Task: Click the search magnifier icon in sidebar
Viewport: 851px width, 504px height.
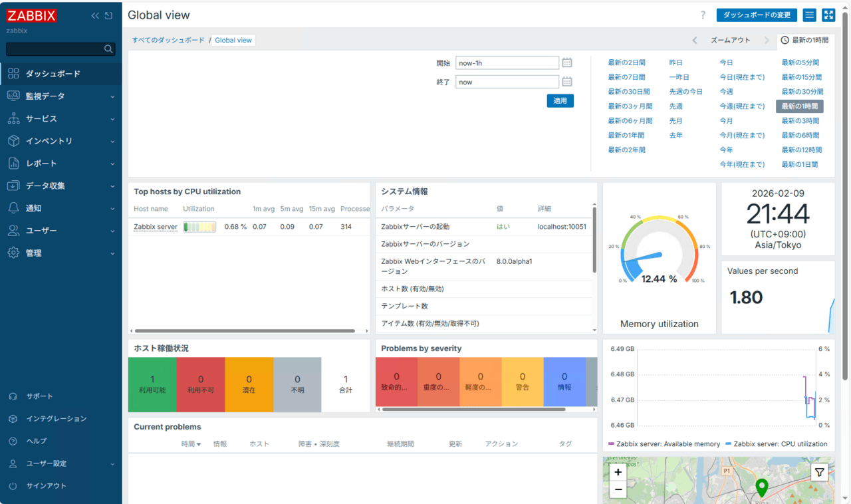Action: (108, 49)
